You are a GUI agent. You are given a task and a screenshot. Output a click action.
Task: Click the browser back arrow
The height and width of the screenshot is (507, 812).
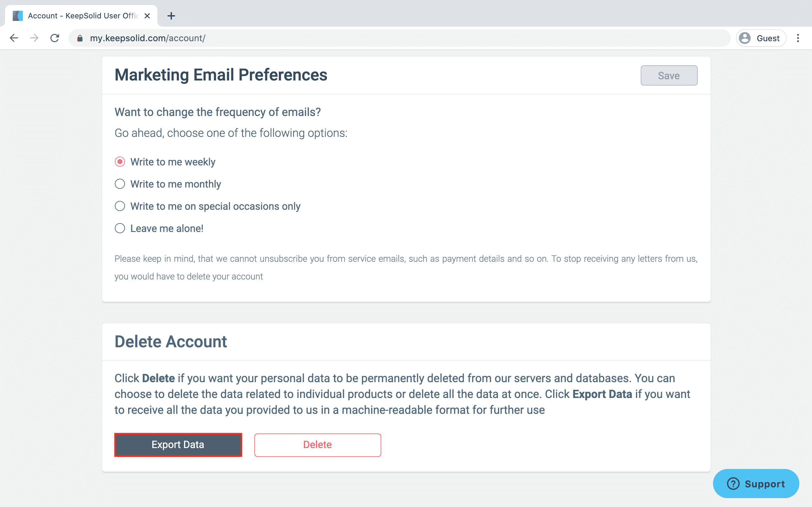click(14, 38)
